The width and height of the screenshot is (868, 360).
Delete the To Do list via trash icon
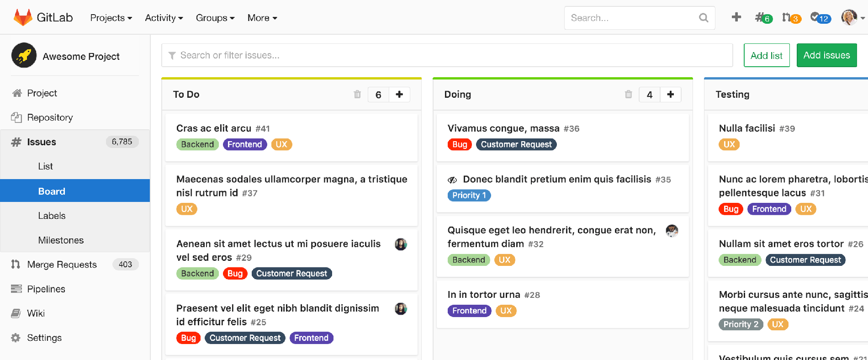(357, 94)
